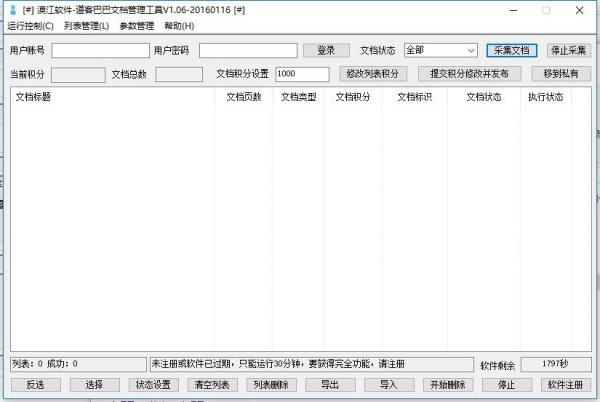Image resolution: width=600 pixels, height=402 pixels.
Task: Click the 登录 login button
Action: [326, 50]
